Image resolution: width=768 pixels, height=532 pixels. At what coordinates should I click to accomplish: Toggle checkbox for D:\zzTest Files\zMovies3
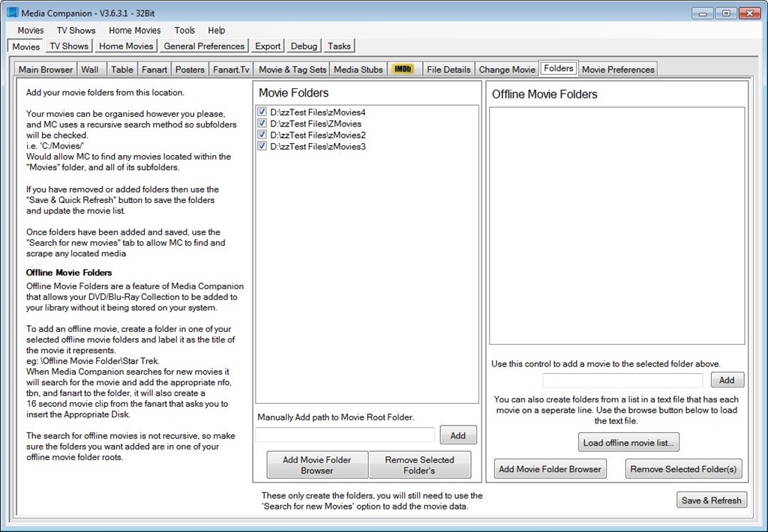262,146
